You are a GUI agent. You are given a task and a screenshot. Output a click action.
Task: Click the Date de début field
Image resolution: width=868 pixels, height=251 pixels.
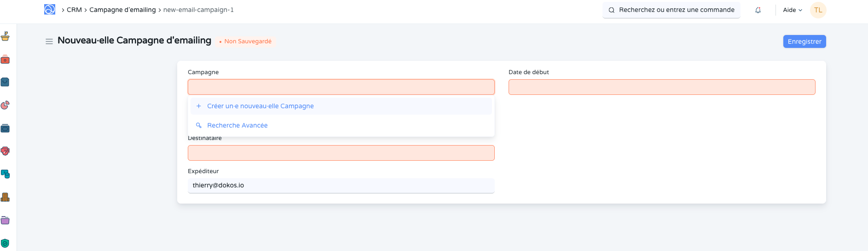662,87
